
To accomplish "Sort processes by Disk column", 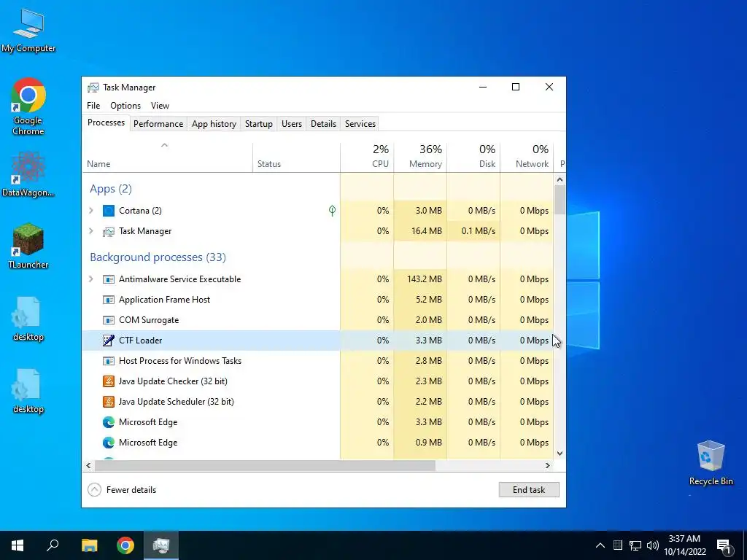I will coord(473,157).
